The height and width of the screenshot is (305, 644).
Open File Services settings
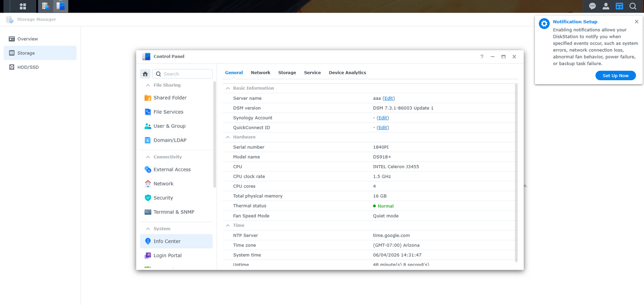(176, 112)
